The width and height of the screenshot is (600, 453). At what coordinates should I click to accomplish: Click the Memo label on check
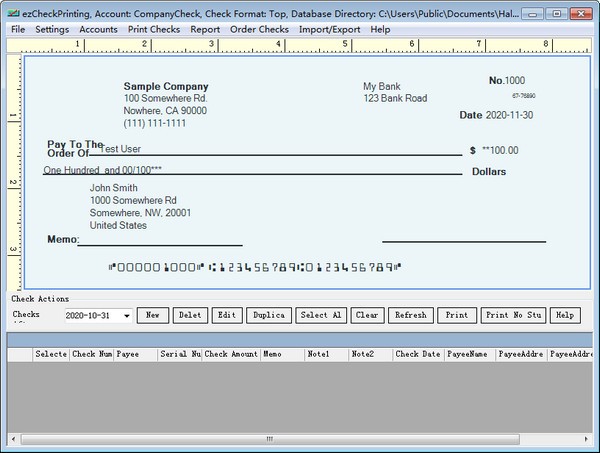(63, 240)
